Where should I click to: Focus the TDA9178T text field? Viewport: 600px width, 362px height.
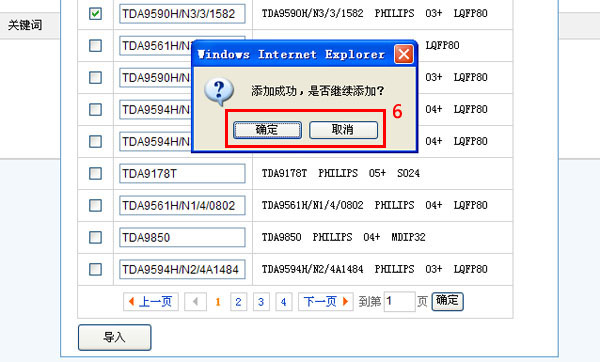pos(182,174)
